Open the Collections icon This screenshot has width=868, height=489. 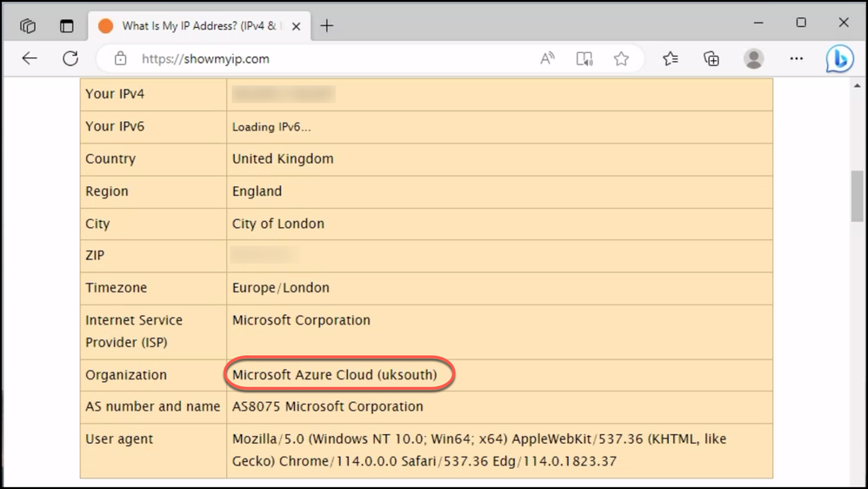point(711,58)
